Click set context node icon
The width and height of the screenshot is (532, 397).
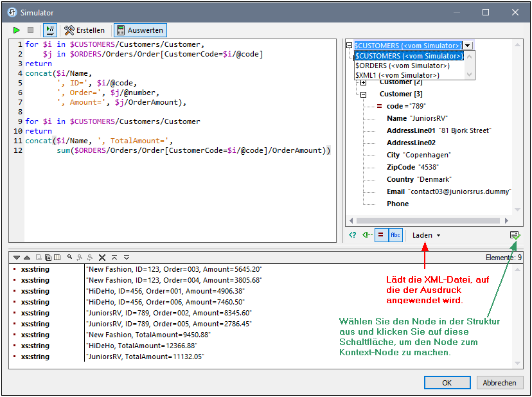[515, 236]
